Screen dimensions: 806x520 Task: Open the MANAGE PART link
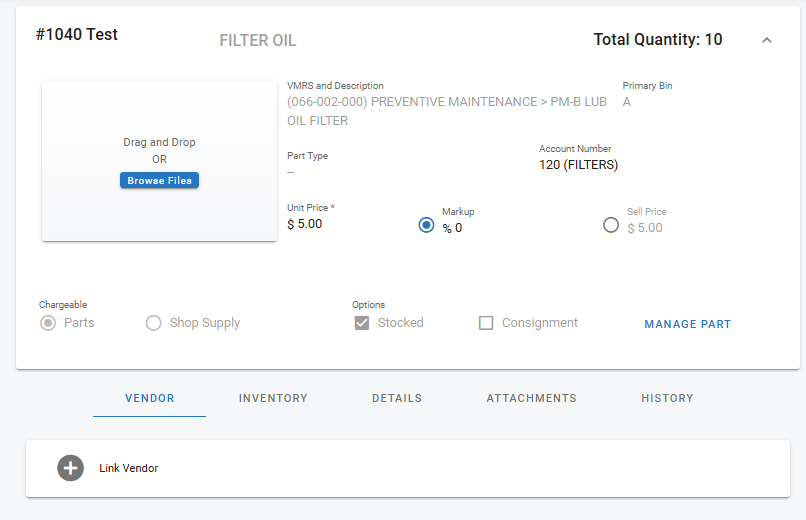pos(687,324)
